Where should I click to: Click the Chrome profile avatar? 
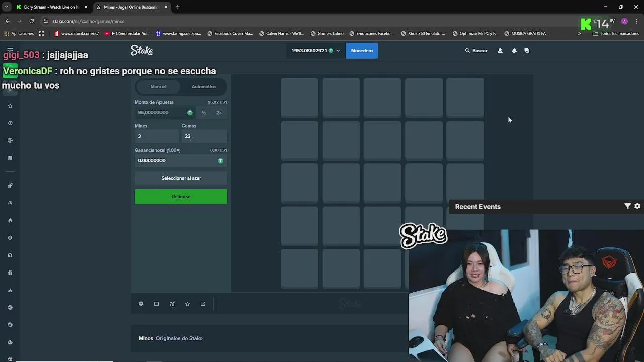click(624, 21)
